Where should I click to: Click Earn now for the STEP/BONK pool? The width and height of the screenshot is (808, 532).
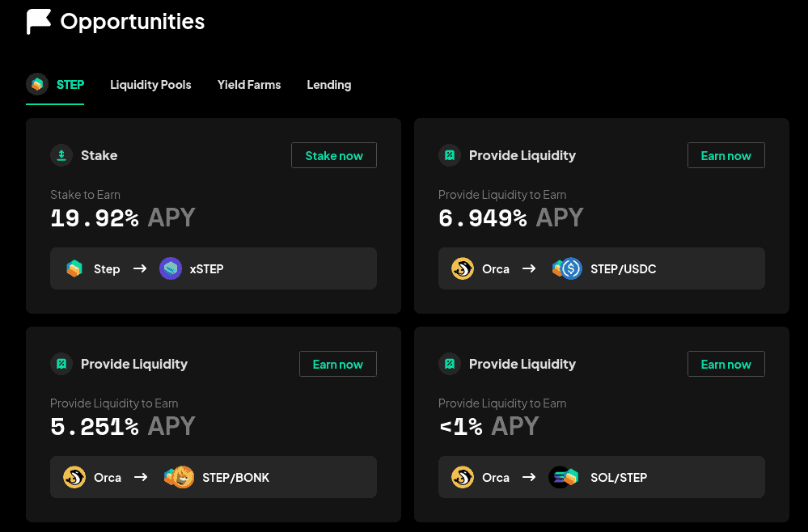coord(338,364)
